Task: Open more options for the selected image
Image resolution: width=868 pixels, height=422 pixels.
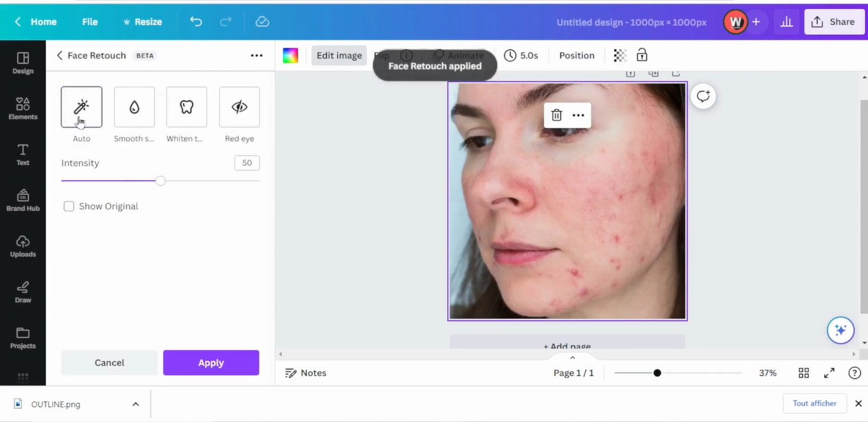Action: [578, 115]
